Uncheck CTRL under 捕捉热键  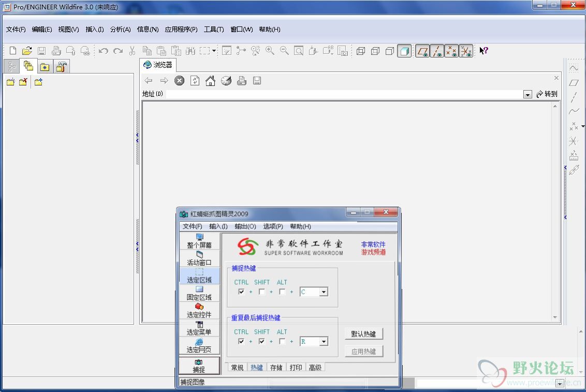click(241, 292)
